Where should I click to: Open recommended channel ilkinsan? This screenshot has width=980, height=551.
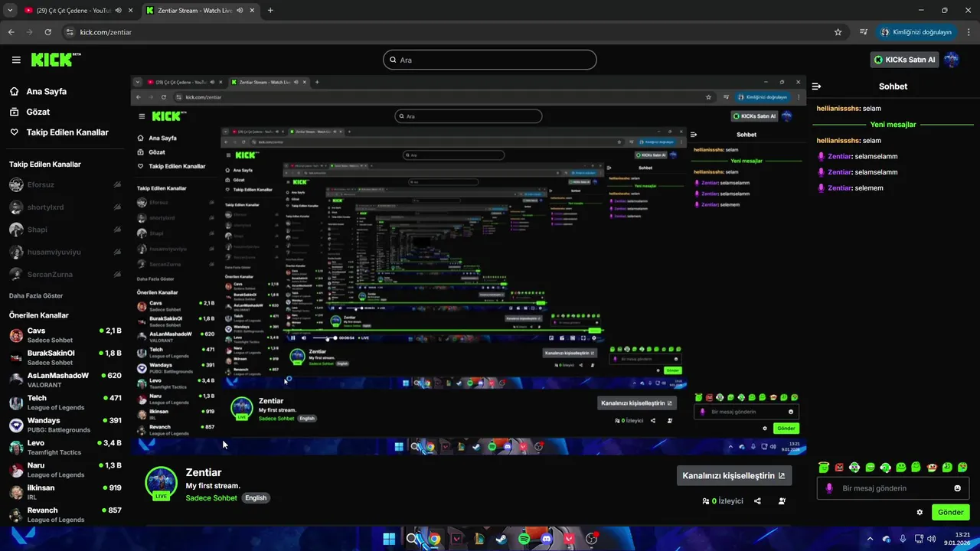(65, 492)
